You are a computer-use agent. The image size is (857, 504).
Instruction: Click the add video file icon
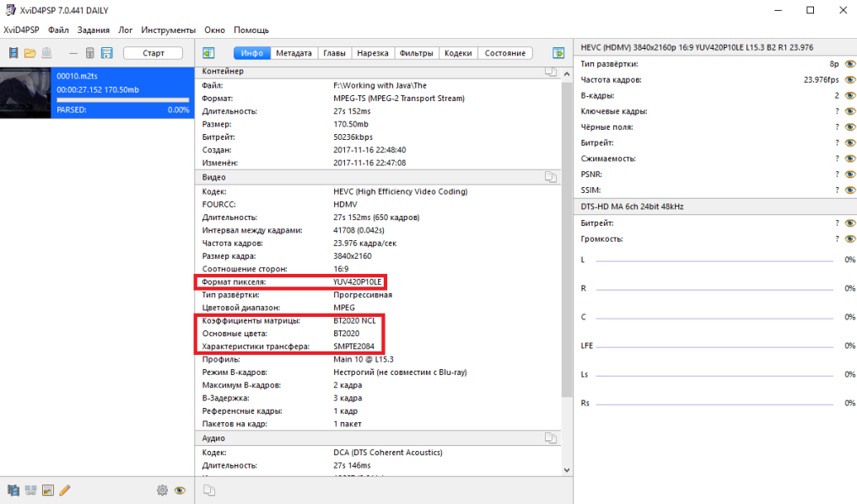[x=13, y=53]
